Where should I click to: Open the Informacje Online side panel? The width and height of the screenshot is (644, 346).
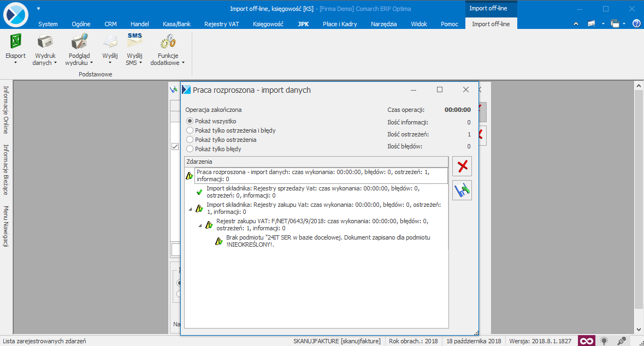click(x=6, y=110)
